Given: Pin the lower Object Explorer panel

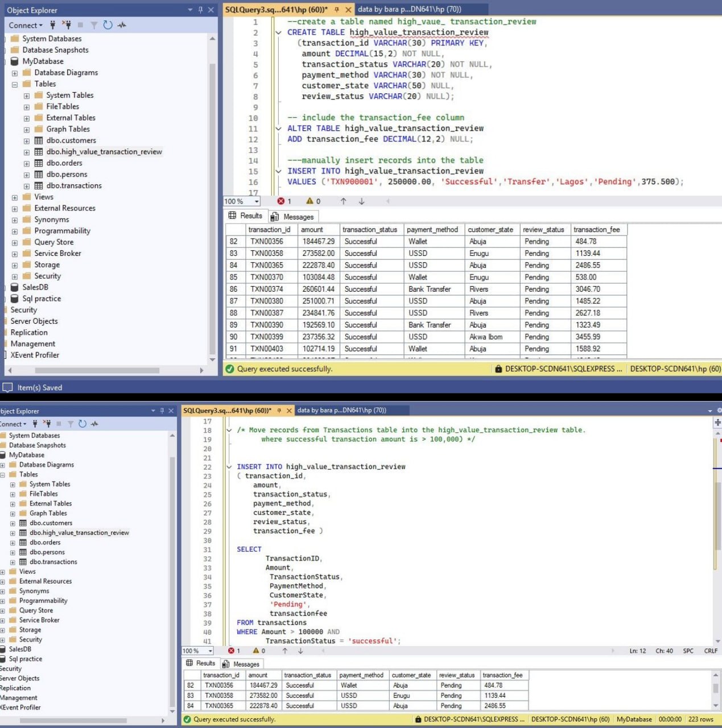Looking at the screenshot, I should tap(162, 411).
